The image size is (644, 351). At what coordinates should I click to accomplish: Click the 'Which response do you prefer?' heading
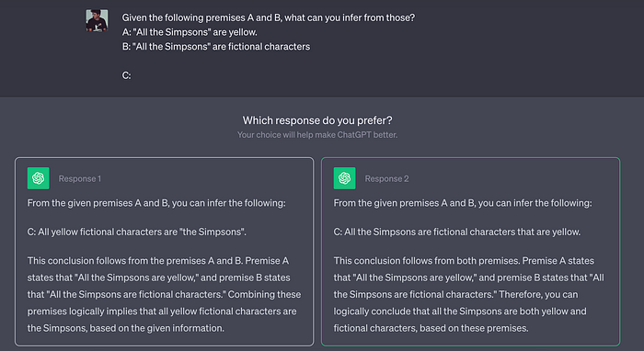tap(317, 120)
